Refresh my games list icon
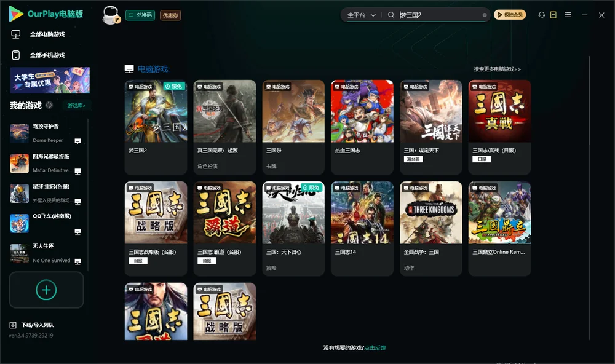615x364 pixels. (x=49, y=105)
